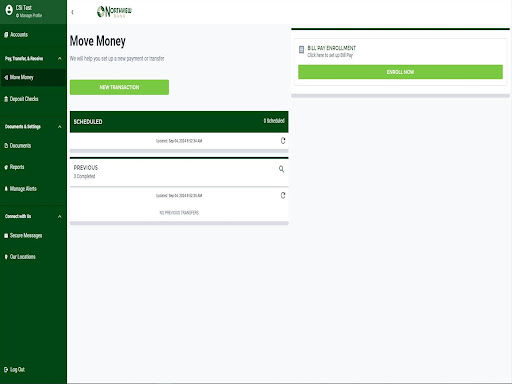Open the CSI Test profile avatar

(x=9, y=10)
